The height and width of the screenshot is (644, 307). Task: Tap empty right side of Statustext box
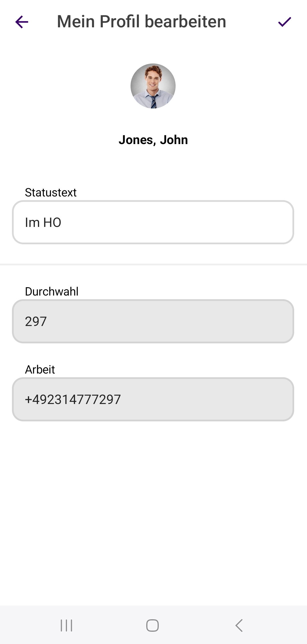(x=228, y=222)
